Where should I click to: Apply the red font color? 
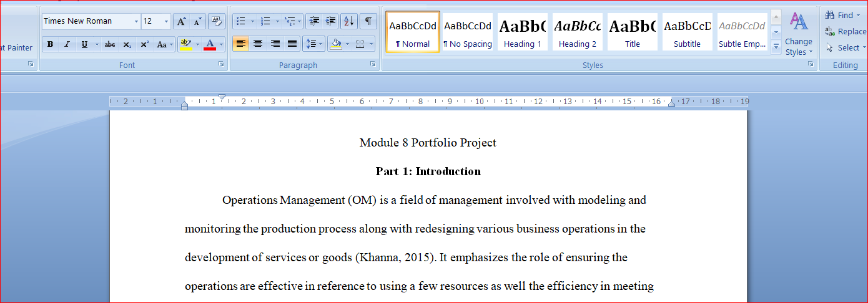tap(210, 44)
